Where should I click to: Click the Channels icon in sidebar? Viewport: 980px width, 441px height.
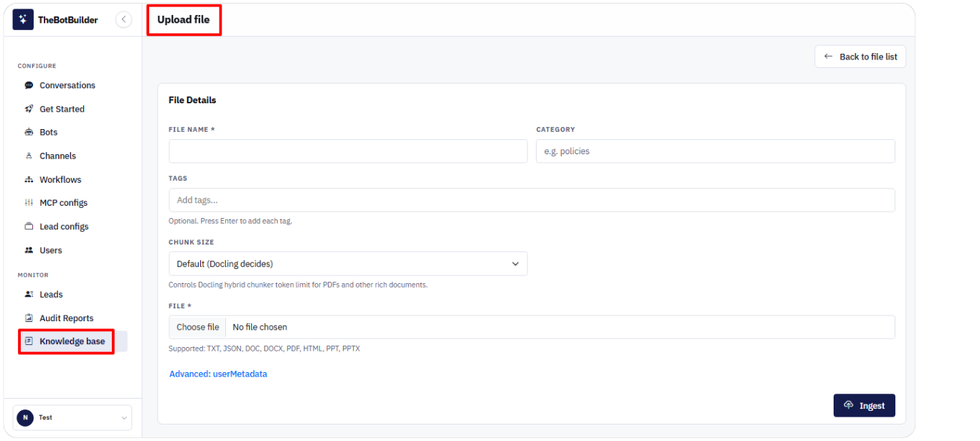coord(29,156)
